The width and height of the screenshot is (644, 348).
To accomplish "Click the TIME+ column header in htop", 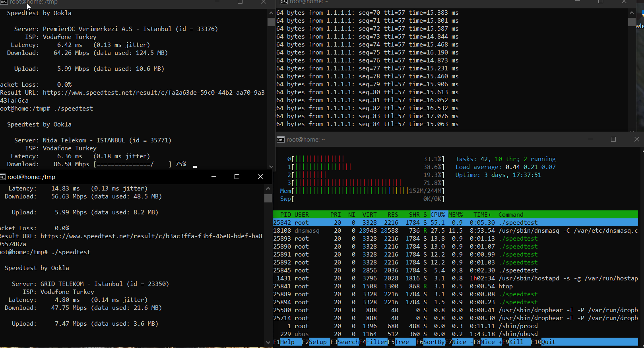I will point(482,215).
